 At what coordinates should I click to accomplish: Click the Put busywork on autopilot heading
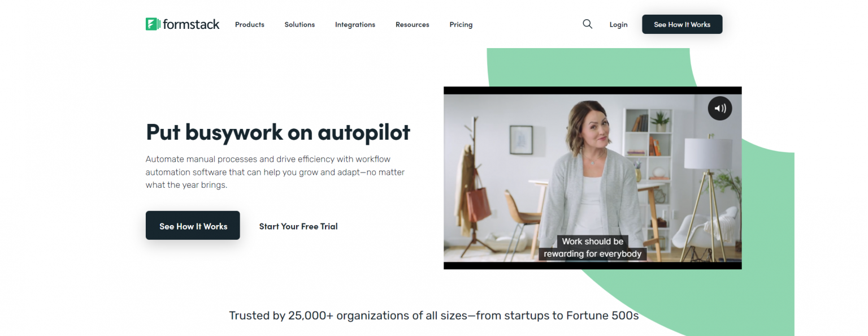coord(278,132)
